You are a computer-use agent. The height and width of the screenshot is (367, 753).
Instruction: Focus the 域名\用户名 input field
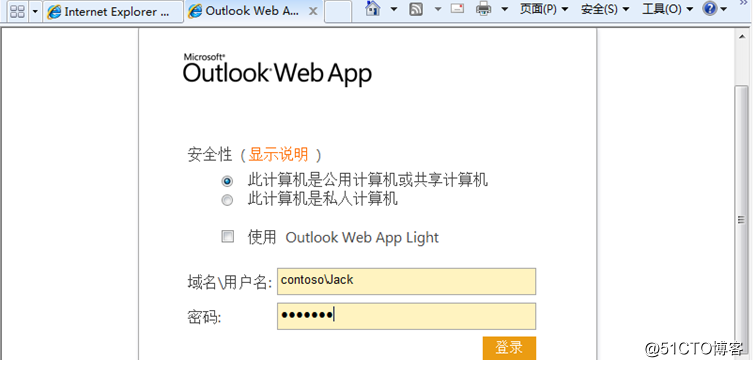click(x=406, y=281)
